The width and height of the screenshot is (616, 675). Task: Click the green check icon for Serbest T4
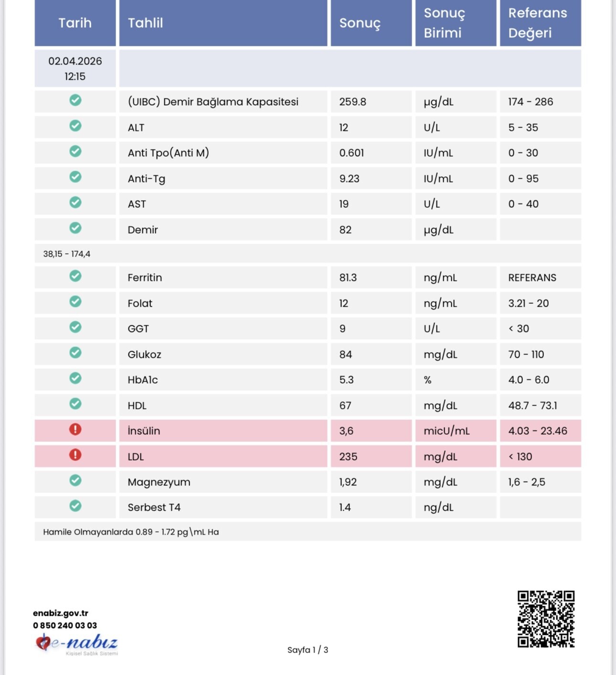(x=75, y=506)
